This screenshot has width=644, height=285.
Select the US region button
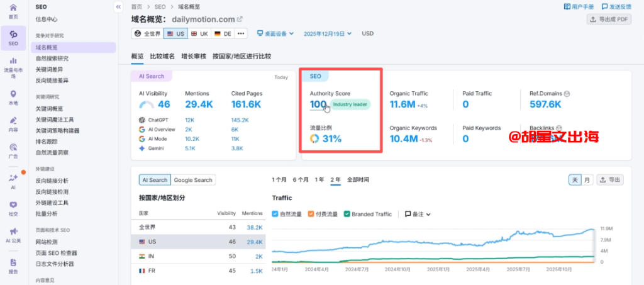[175, 34]
